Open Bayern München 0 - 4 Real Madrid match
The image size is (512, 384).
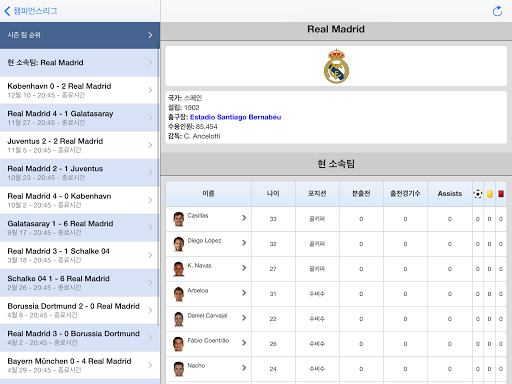[x=80, y=365]
